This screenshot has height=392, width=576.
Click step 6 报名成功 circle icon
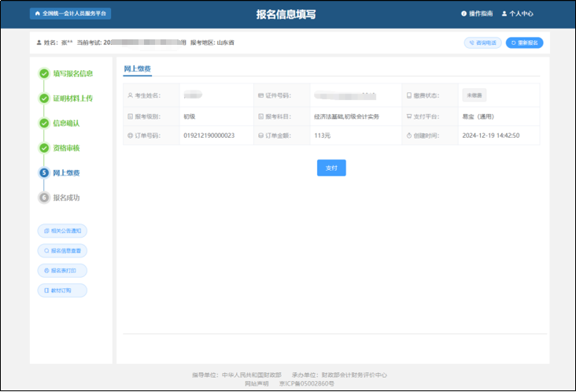(x=44, y=198)
